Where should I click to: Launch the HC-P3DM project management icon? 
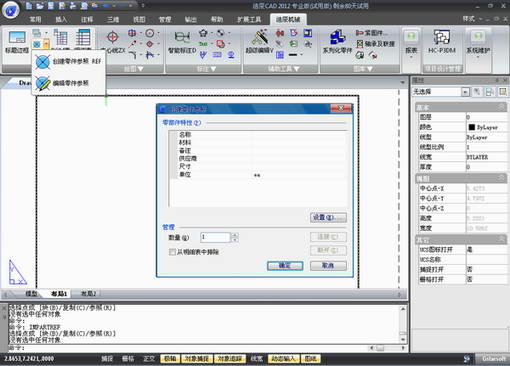[x=442, y=42]
